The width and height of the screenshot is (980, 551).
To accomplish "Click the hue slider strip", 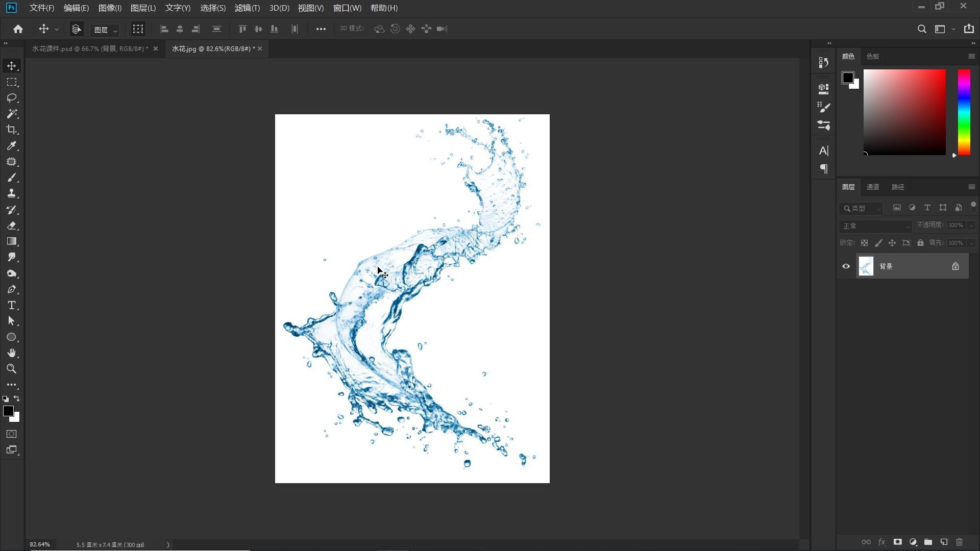I will click(964, 112).
